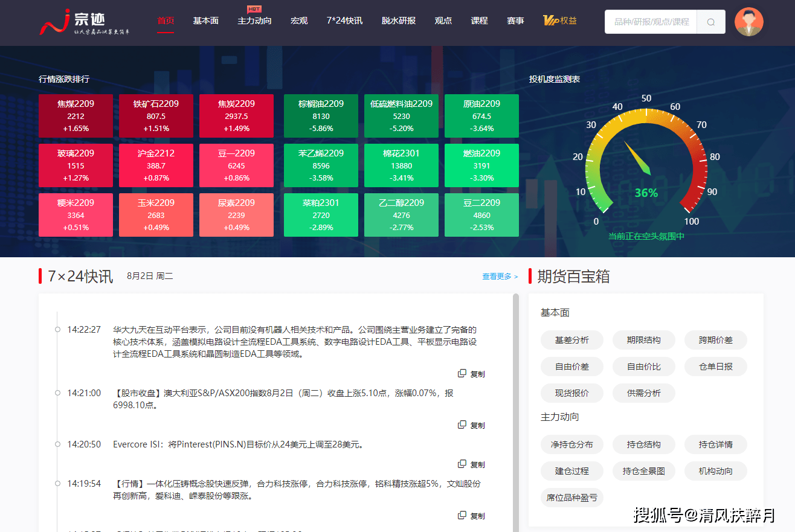Copy the 14:19:54 market news item
The height and width of the screenshot is (532, 795).
tap(471, 516)
